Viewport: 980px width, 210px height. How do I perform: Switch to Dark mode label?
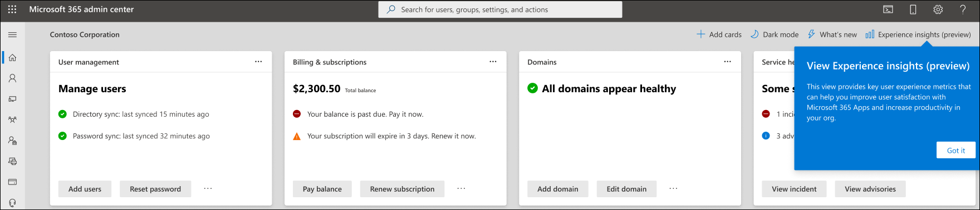pyautogui.click(x=781, y=34)
